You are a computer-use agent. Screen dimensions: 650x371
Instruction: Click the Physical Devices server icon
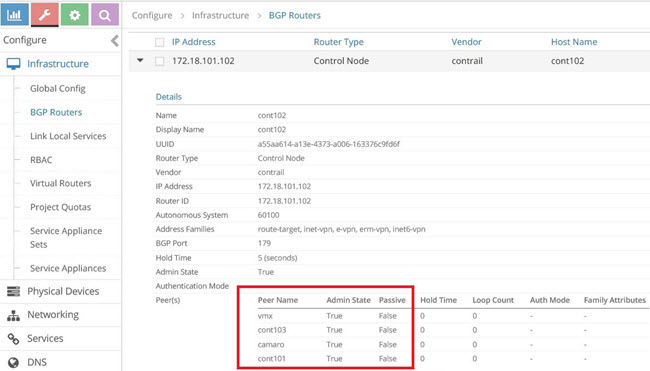13,291
